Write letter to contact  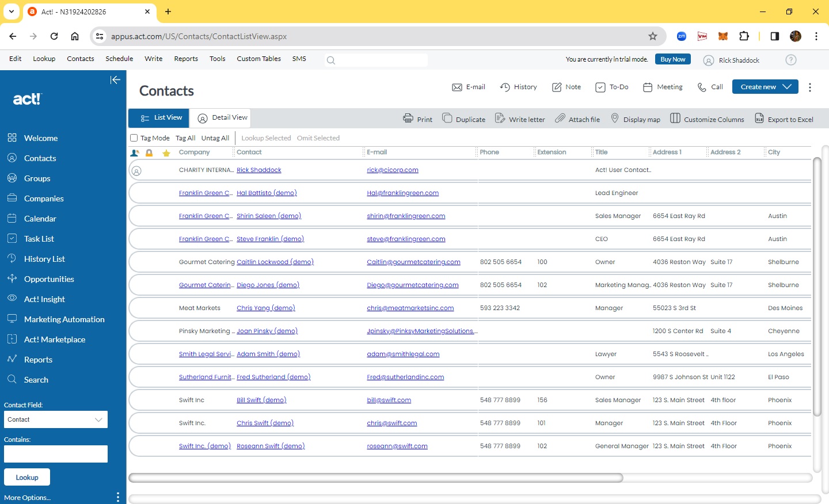click(x=520, y=119)
